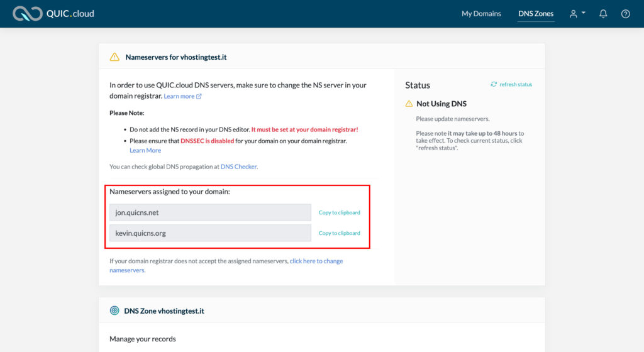Open the notifications bell
644x352 pixels.
[603, 14]
